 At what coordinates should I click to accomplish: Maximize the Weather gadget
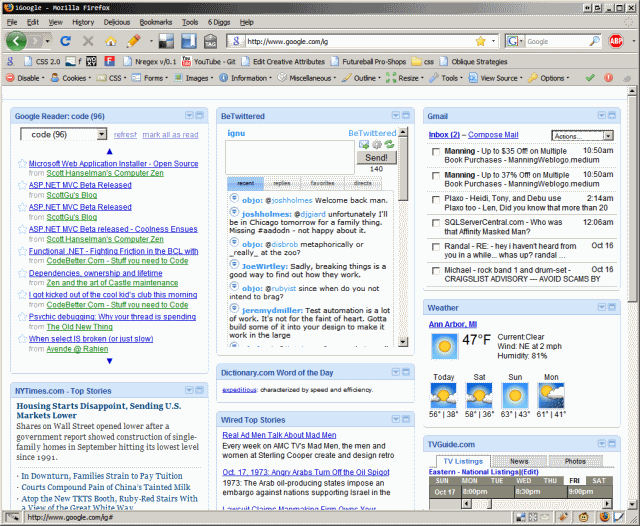tap(611, 307)
